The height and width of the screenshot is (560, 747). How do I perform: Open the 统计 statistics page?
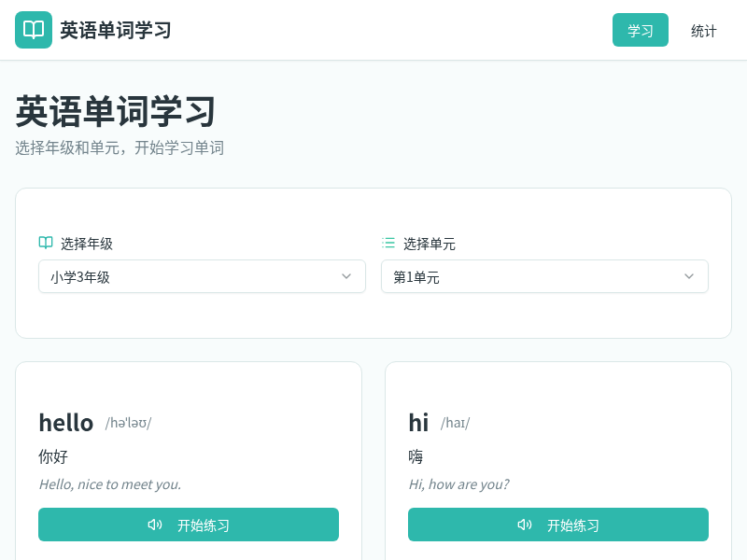click(703, 30)
